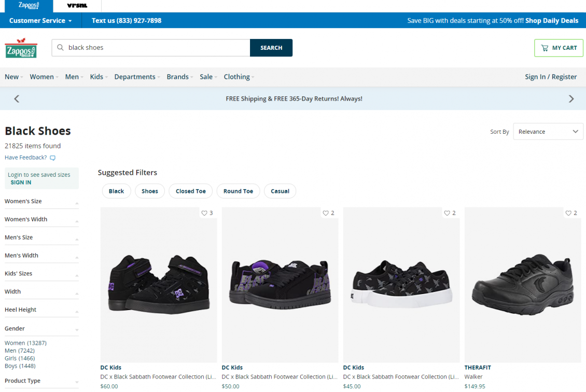Click the left arrow on the free shipping banner
Image resolution: width=586 pixels, height=392 pixels.
pyautogui.click(x=16, y=98)
